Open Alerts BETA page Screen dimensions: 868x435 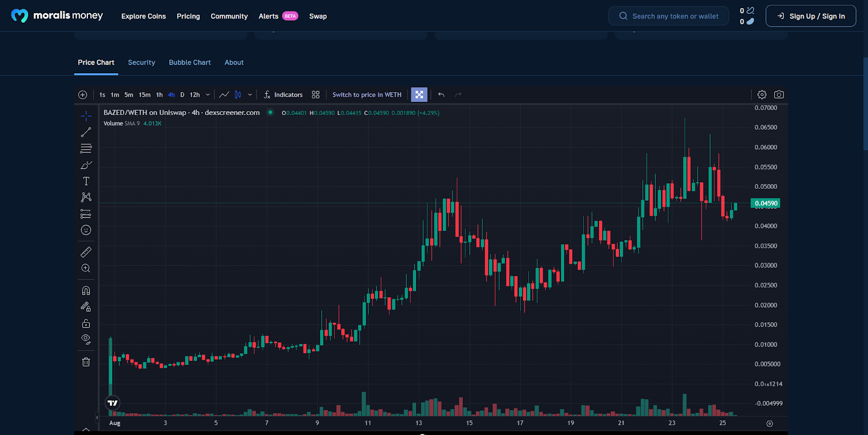(x=278, y=16)
